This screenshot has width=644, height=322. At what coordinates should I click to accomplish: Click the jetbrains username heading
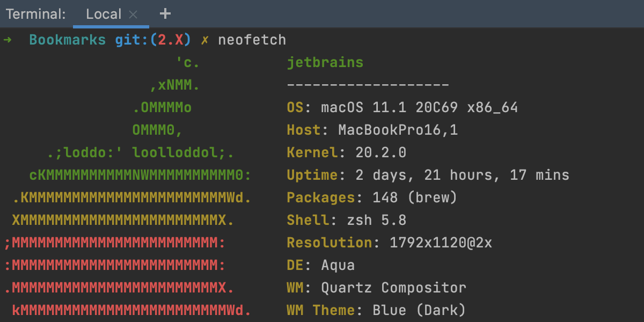click(325, 63)
